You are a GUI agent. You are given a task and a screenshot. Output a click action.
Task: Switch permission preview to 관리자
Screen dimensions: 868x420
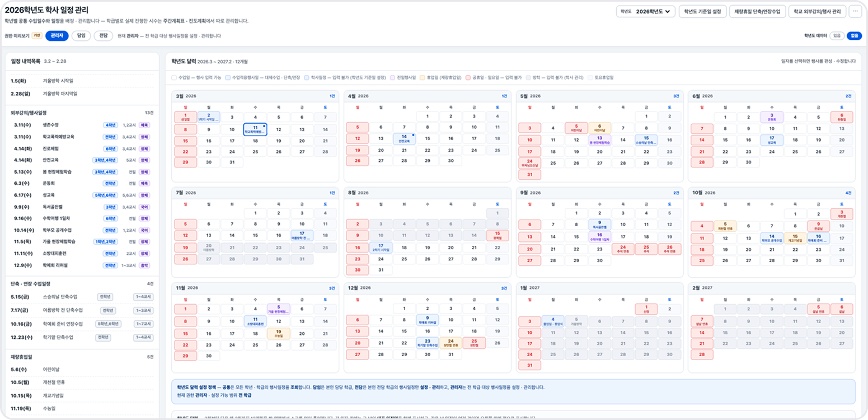click(57, 36)
